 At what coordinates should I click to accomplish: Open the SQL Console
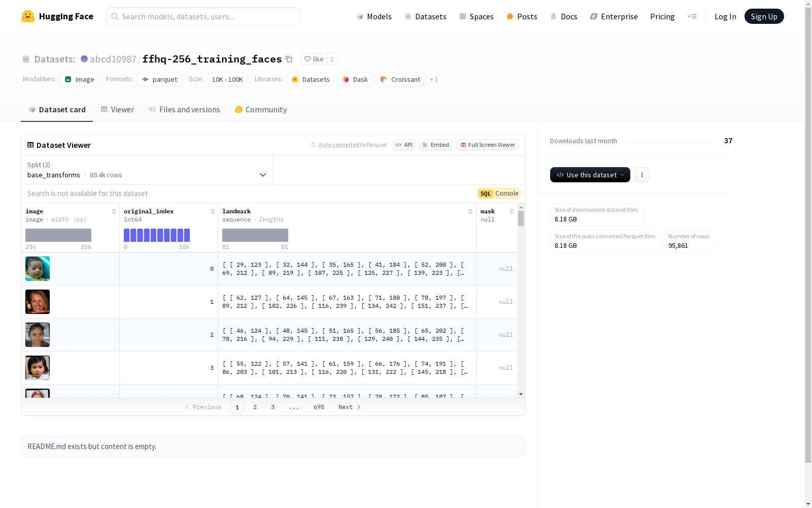pyautogui.click(x=499, y=194)
